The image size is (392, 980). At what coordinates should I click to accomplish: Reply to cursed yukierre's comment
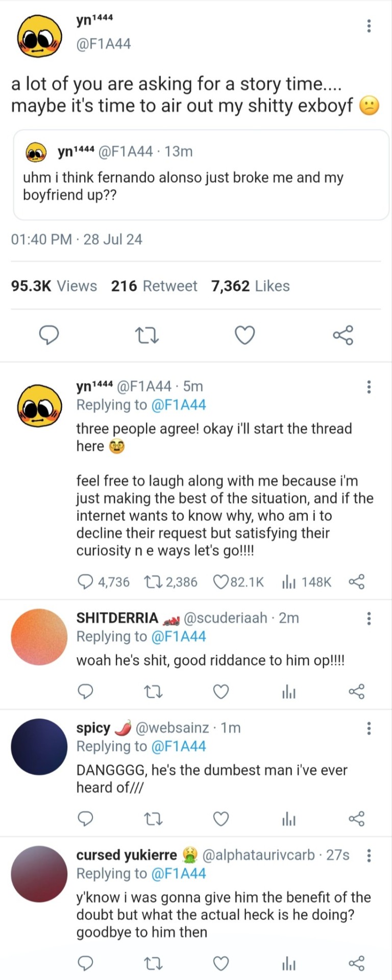tap(85, 963)
